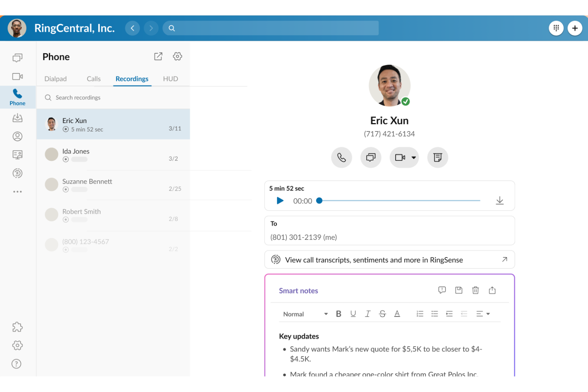Play the 5 min 52 sec recording
This screenshot has height=392, width=588.
tap(280, 201)
